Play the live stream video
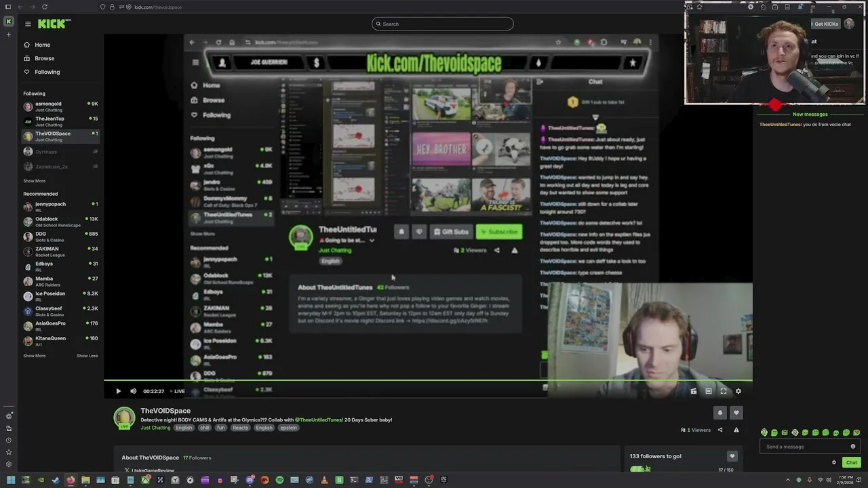Screen dimensions: 868x488 coord(118,391)
